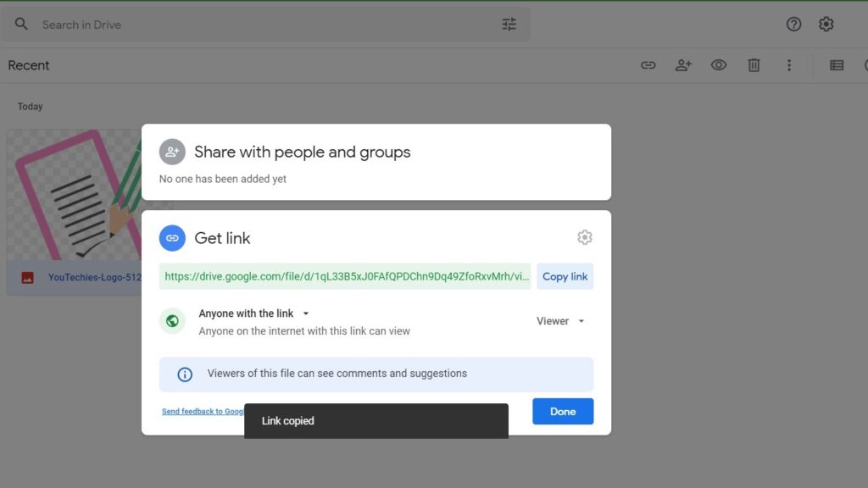Image resolution: width=868 pixels, height=488 pixels.
Task: Expand the Anyone with the link dropdown
Action: click(253, 313)
